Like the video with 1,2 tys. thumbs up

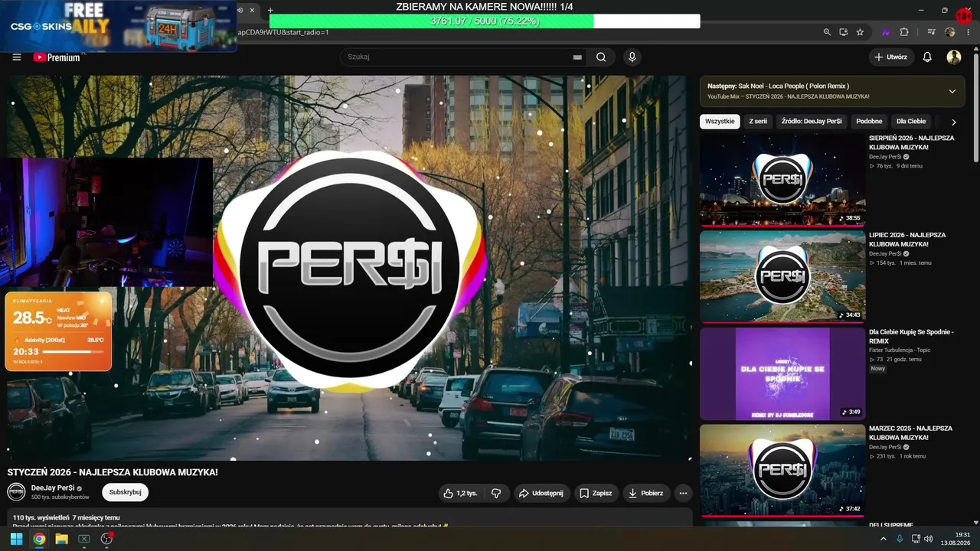coord(460,494)
